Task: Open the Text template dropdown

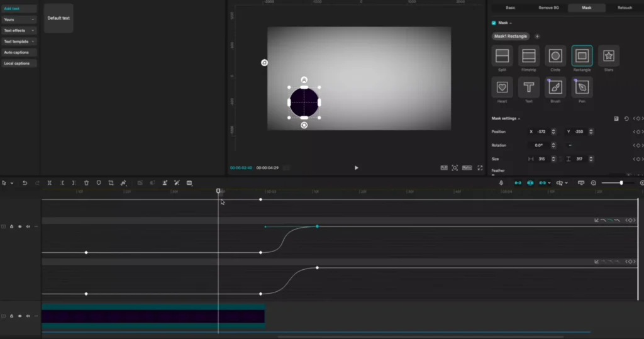Action: [x=19, y=42]
